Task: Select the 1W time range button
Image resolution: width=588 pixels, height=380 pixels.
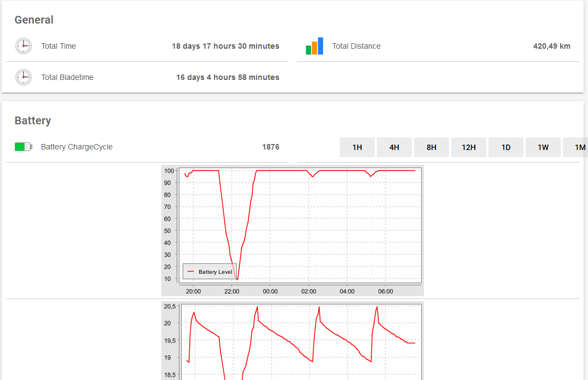Action: click(x=543, y=147)
